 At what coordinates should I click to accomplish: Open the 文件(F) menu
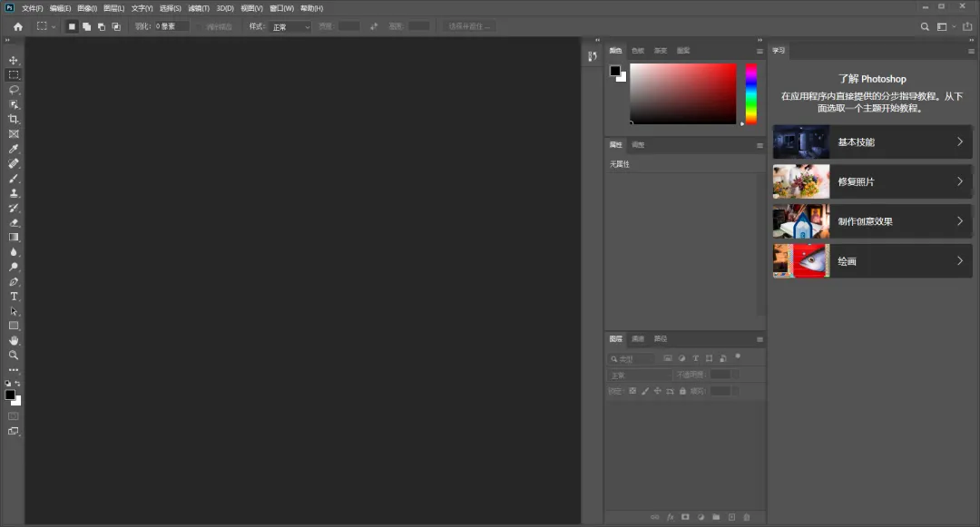[32, 8]
